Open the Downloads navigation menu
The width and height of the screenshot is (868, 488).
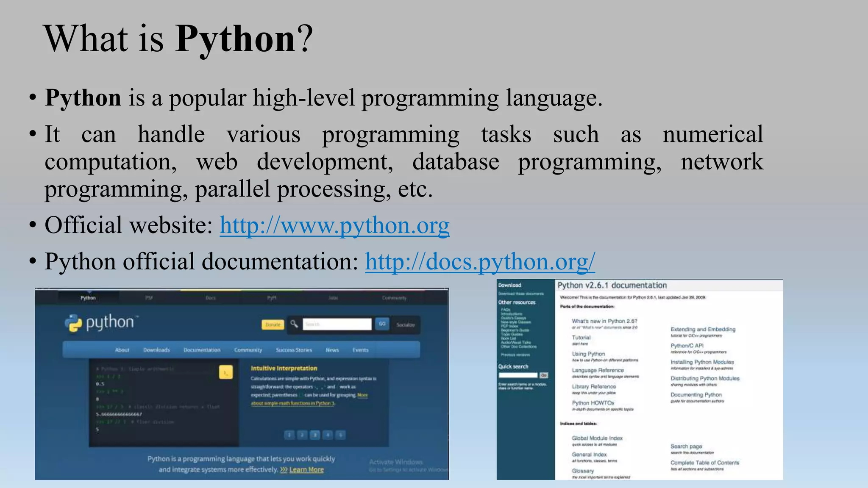pos(156,350)
